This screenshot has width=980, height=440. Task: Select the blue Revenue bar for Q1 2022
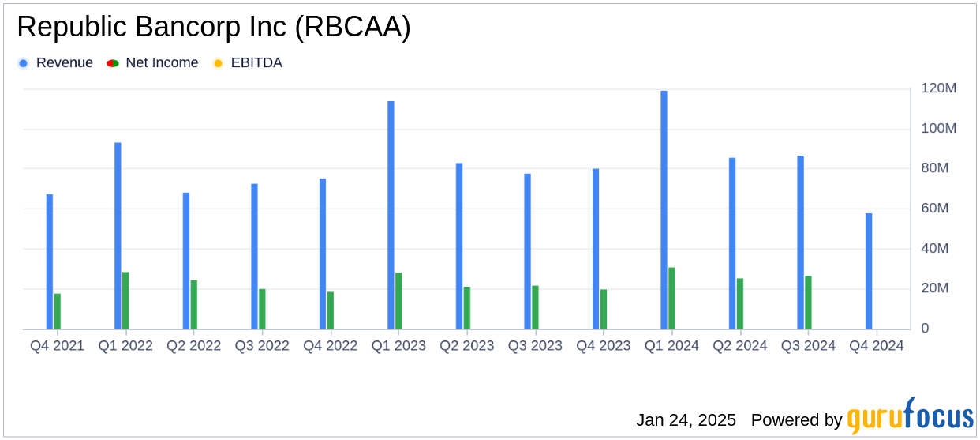click(118, 235)
